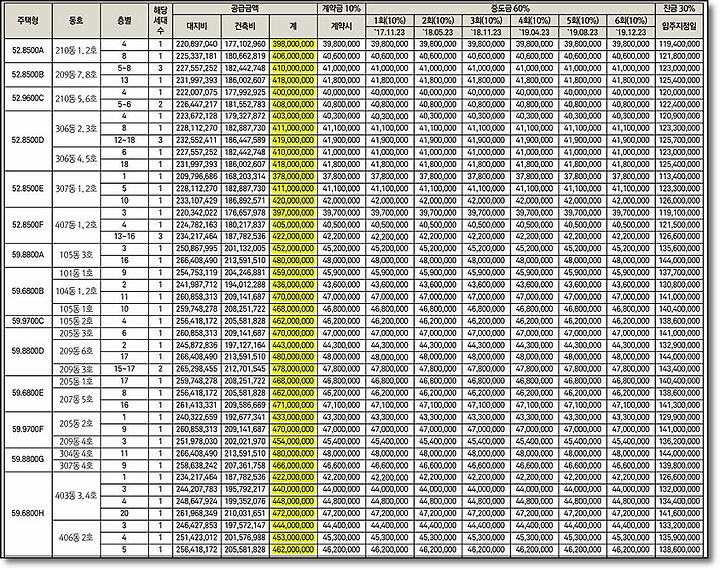Viewport: 720px width, 570px height.
Task: Click the 407동 1,2호 unit cell
Action: (76, 225)
